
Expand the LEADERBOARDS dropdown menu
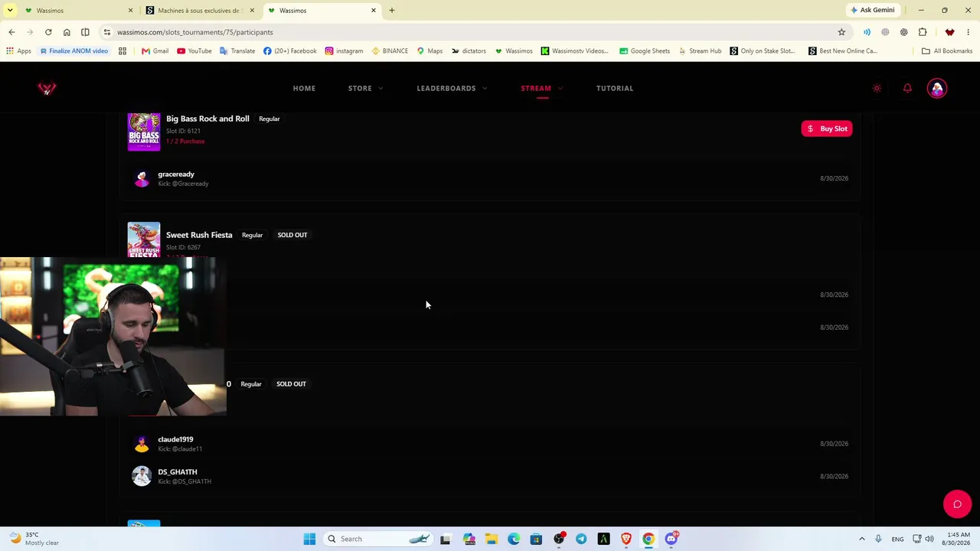coord(452,88)
